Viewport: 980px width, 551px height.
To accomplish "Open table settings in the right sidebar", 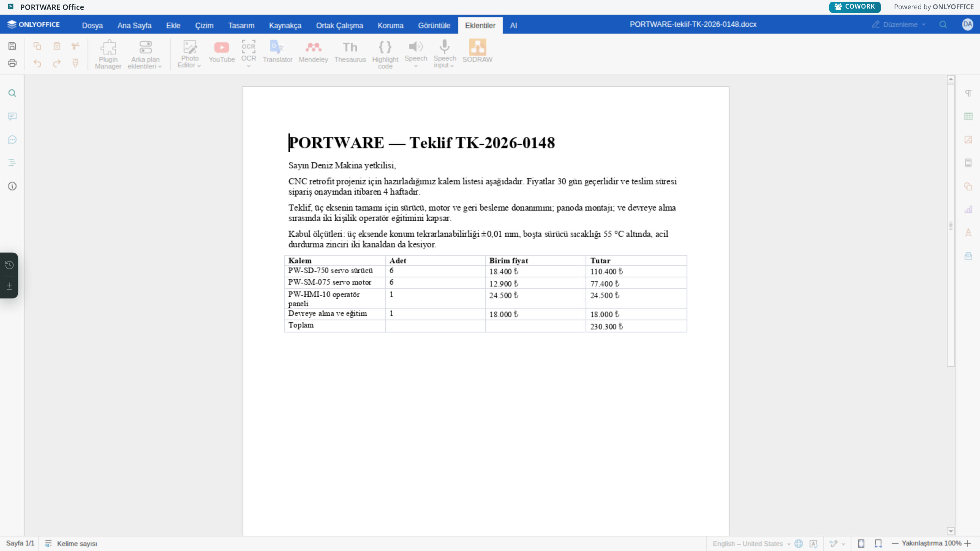I will click(968, 116).
